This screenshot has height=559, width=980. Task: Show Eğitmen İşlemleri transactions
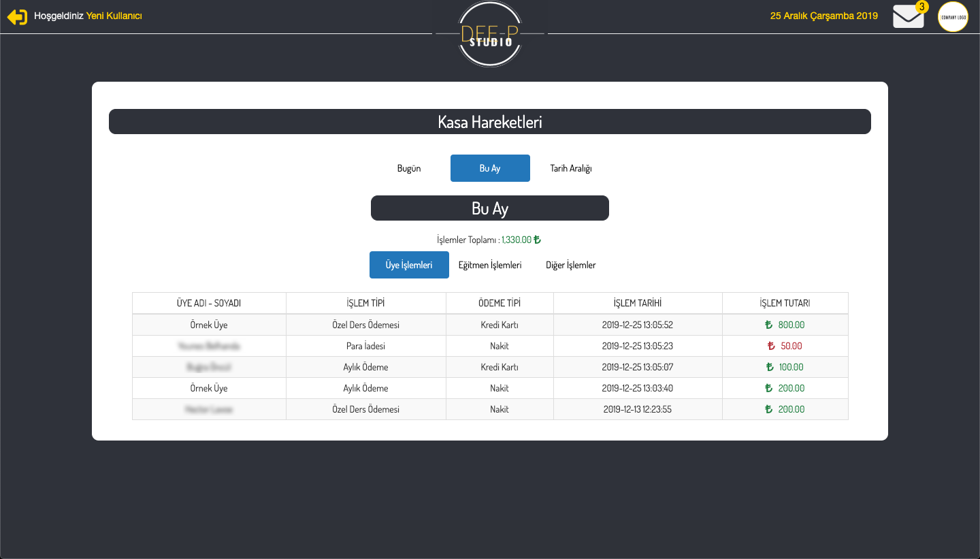pos(490,265)
